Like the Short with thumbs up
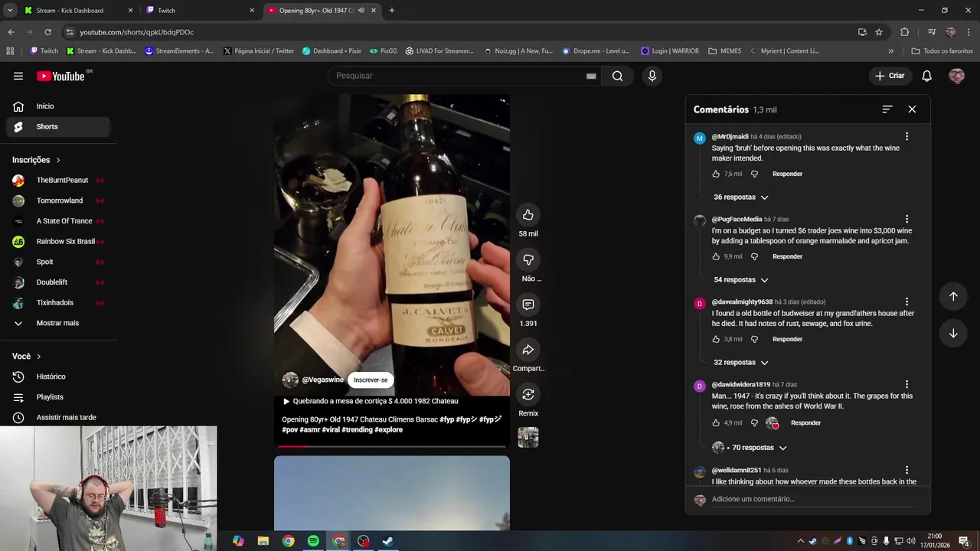980x551 pixels. pyautogui.click(x=528, y=215)
